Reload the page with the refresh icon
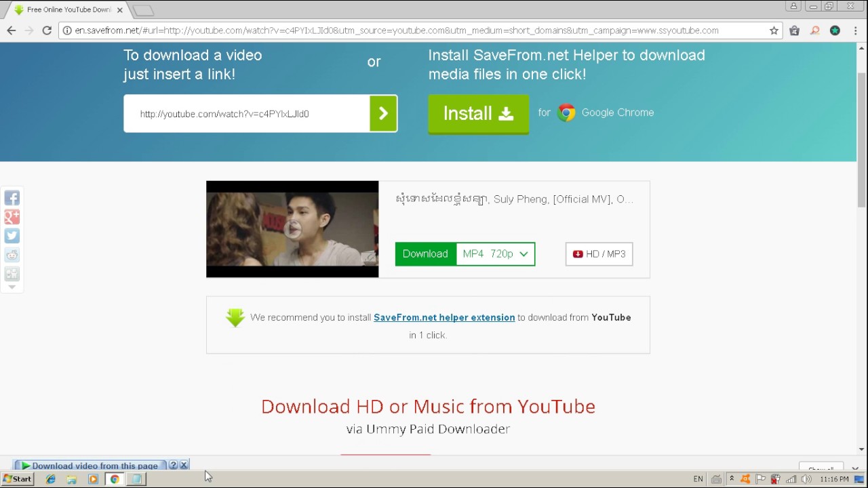 tap(47, 30)
